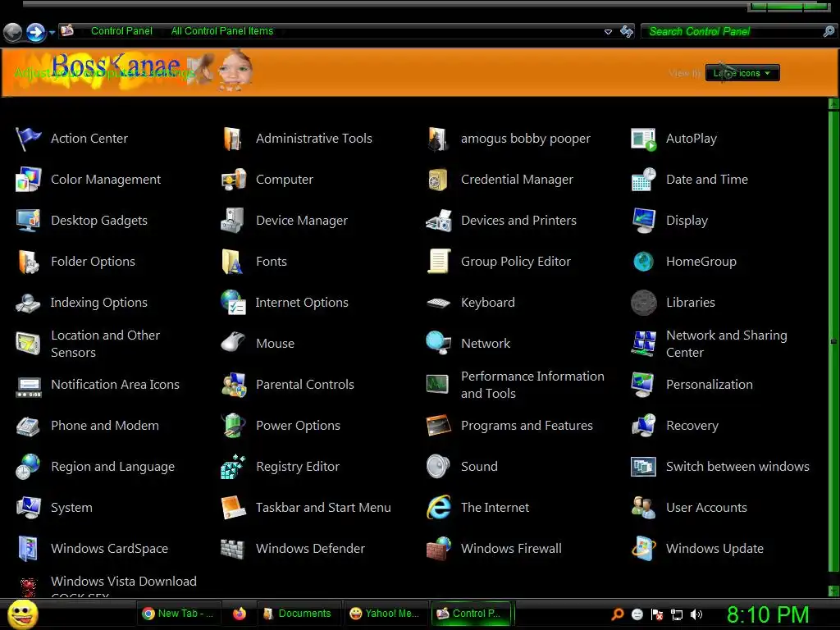
Task: Open Windows Firewall icon
Action: click(x=439, y=549)
